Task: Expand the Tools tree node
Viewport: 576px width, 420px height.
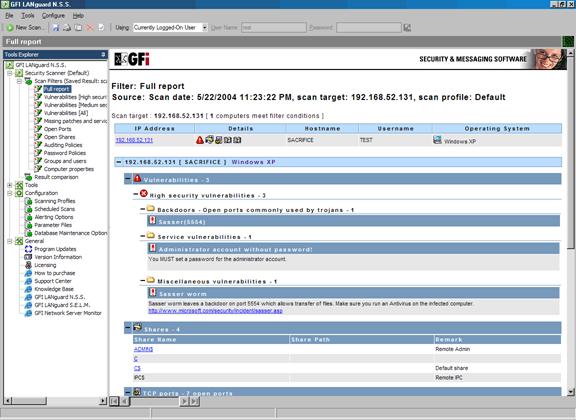Action: click(x=10, y=185)
